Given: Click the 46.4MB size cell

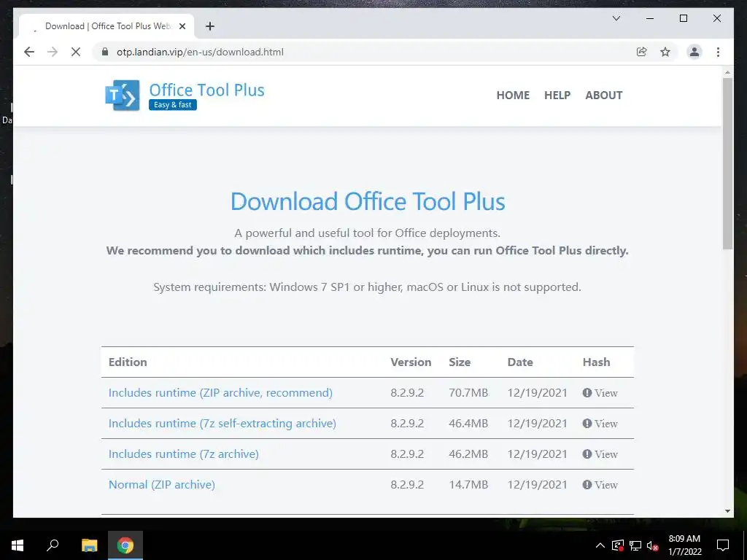Looking at the screenshot, I should point(468,424).
